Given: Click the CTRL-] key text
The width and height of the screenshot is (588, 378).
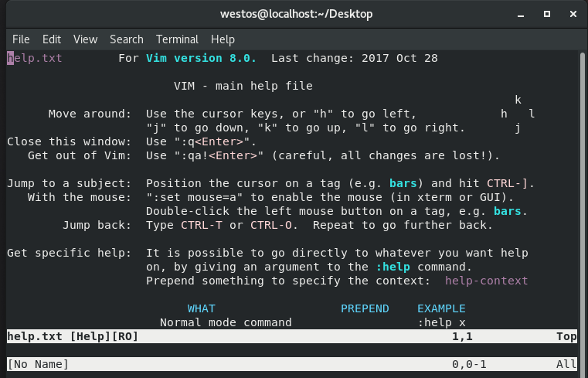Looking at the screenshot, I should pyautogui.click(x=507, y=183).
